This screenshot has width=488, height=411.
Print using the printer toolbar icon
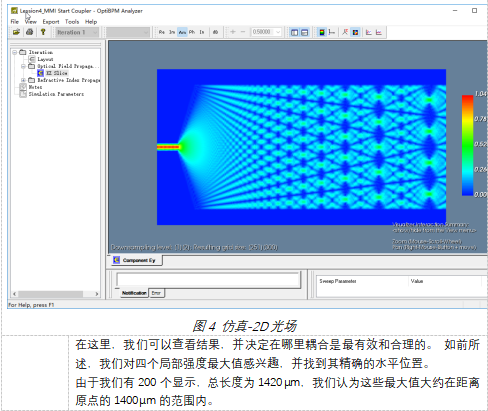click(30, 32)
